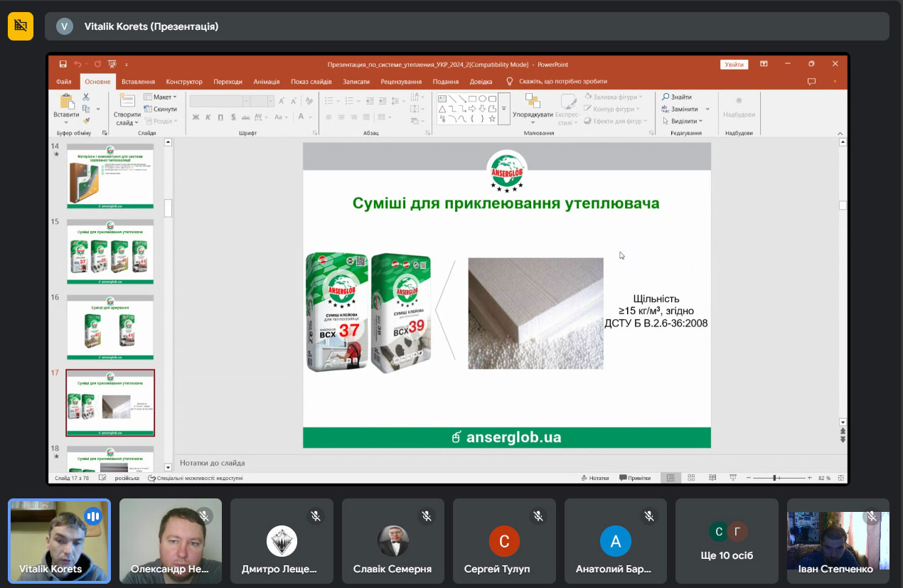Open the Анімація tab
Image resolution: width=903 pixels, height=588 pixels.
pyautogui.click(x=267, y=82)
